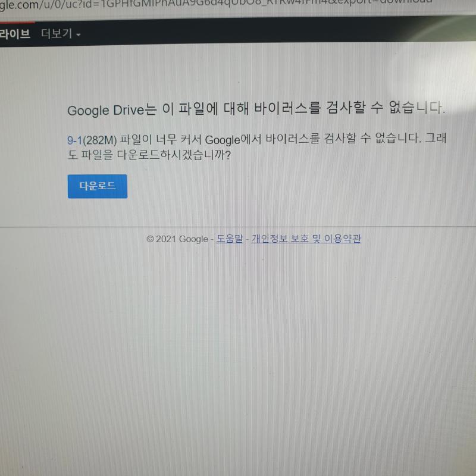The height and width of the screenshot is (476, 476).
Task: Expand the 더보기 dropdown menu
Action: [61, 34]
